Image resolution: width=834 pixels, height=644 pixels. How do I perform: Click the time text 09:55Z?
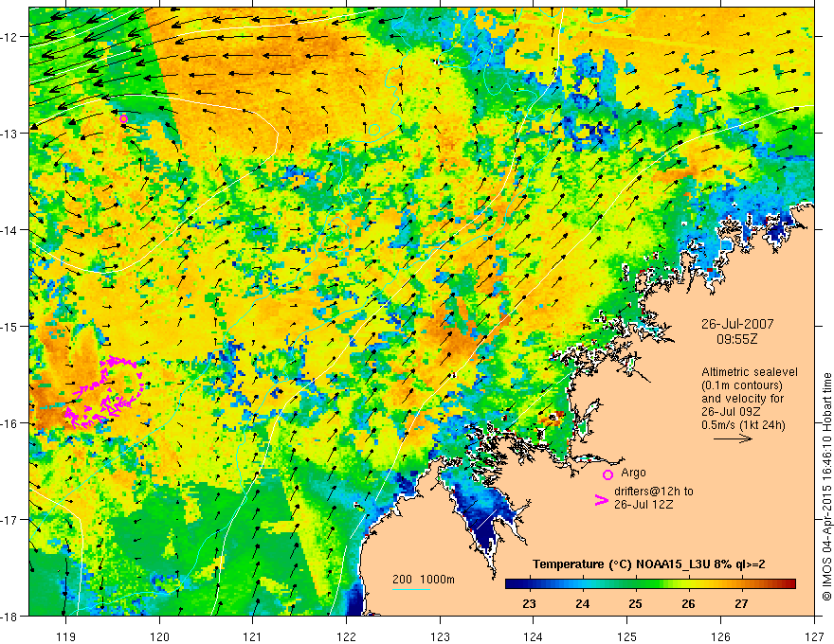tap(737, 339)
